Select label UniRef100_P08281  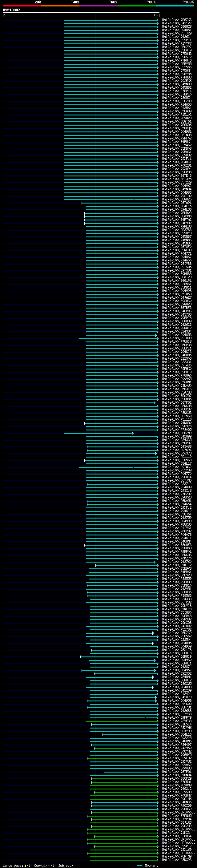click(x=177, y=165)
